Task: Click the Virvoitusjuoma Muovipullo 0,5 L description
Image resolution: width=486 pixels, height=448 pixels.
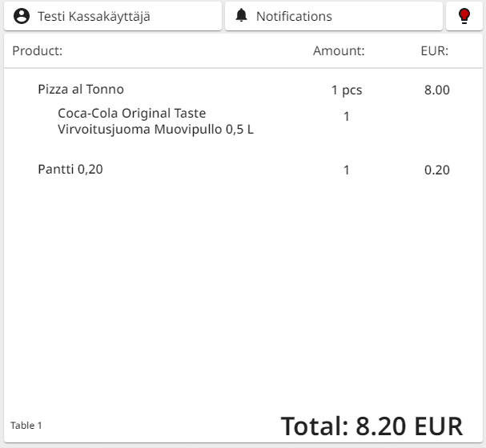Action: point(155,129)
